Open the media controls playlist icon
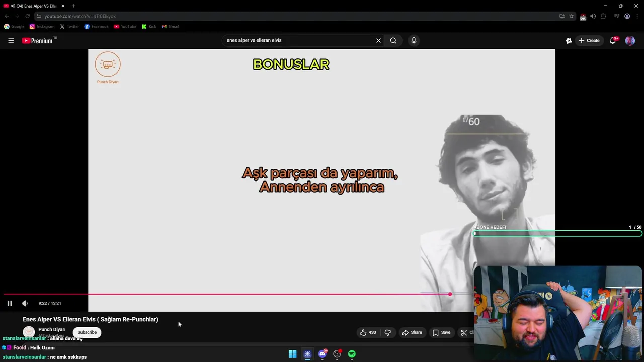Viewport: 644px width, 362px height. coord(617,16)
